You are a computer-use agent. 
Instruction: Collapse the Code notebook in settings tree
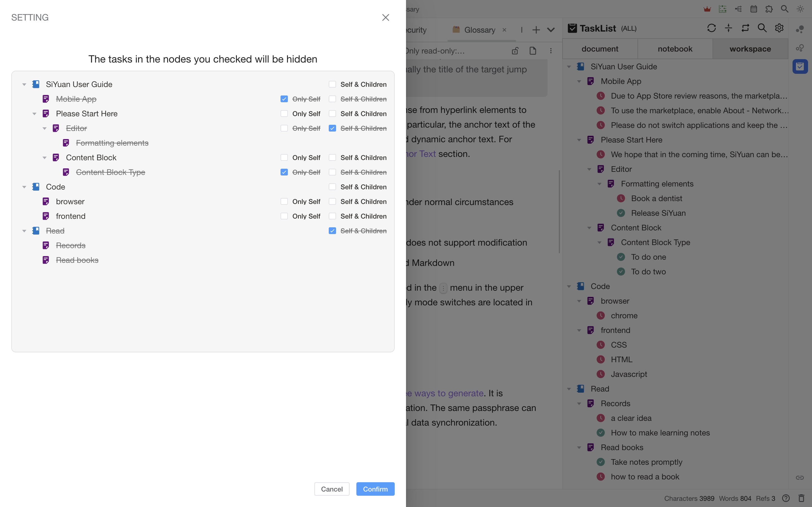[24, 187]
